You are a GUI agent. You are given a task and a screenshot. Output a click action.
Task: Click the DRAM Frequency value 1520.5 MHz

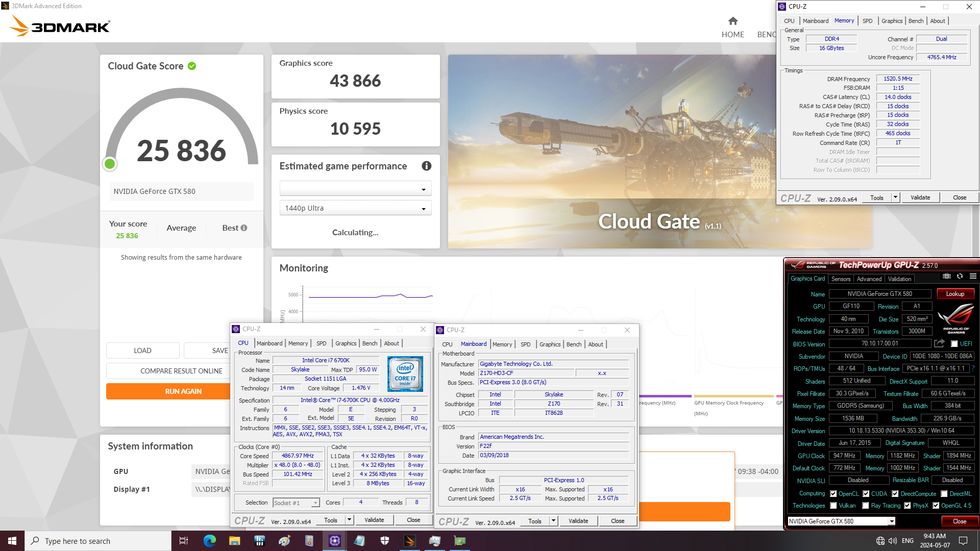pyautogui.click(x=898, y=79)
